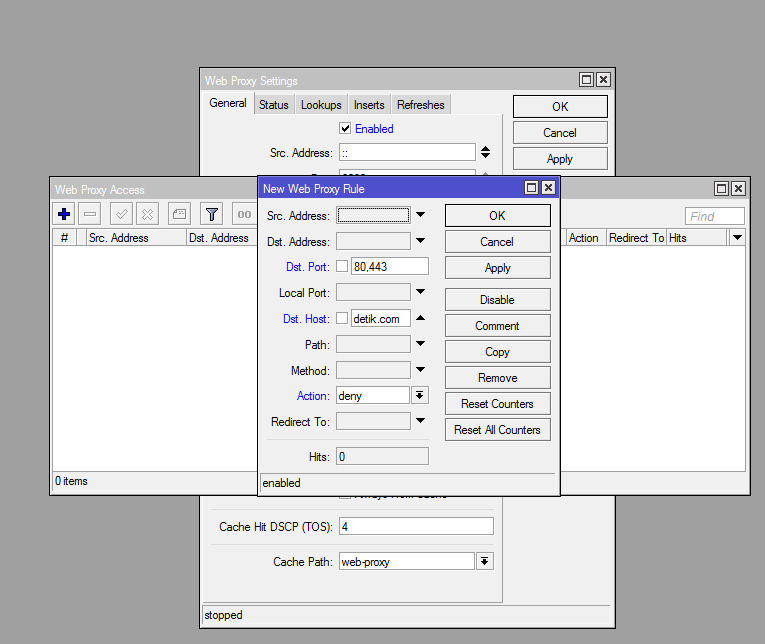
Task: Expand the Src. Address field arrow in rule dialog
Action: tap(421, 215)
